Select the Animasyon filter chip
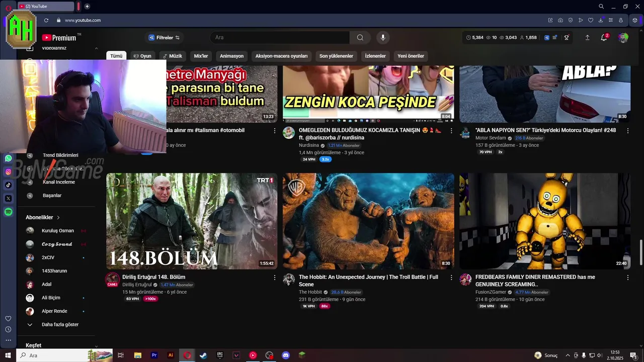 pos(231,56)
